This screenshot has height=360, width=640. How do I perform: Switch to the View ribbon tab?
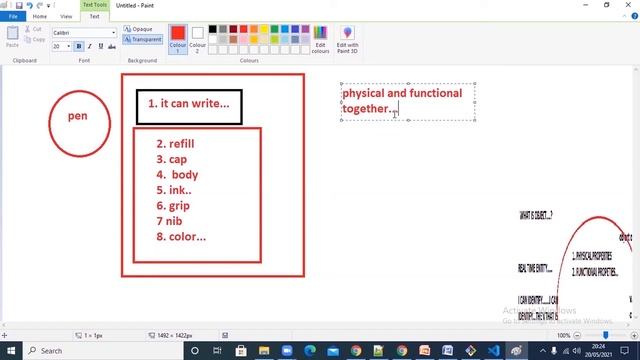coord(66,16)
